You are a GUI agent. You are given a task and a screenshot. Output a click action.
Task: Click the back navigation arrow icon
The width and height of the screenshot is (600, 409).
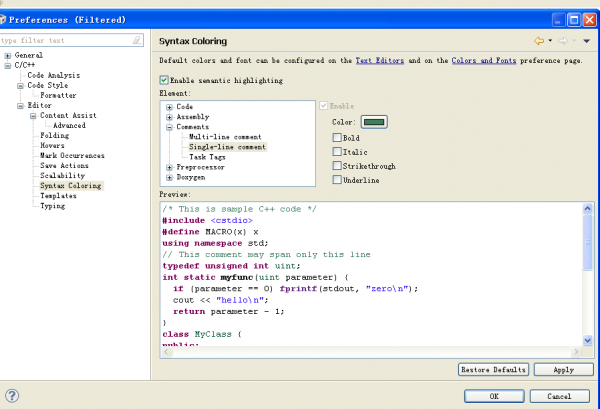[539, 41]
